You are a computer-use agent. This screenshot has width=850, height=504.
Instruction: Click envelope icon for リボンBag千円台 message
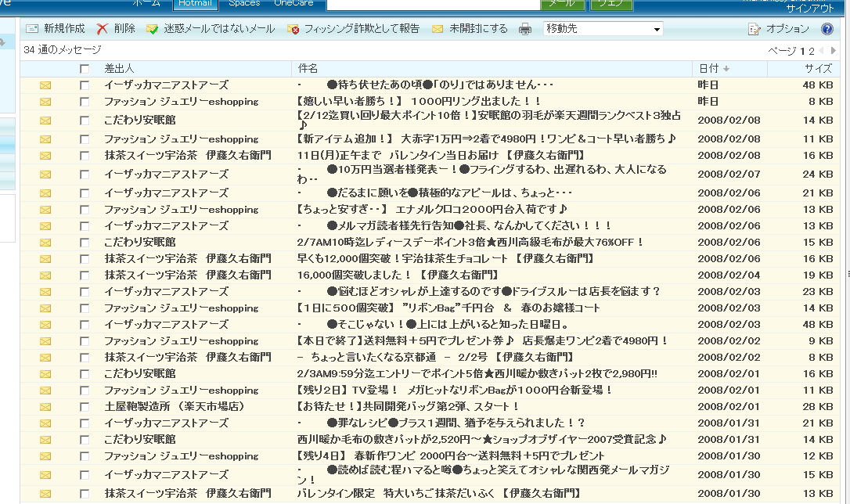(45, 308)
